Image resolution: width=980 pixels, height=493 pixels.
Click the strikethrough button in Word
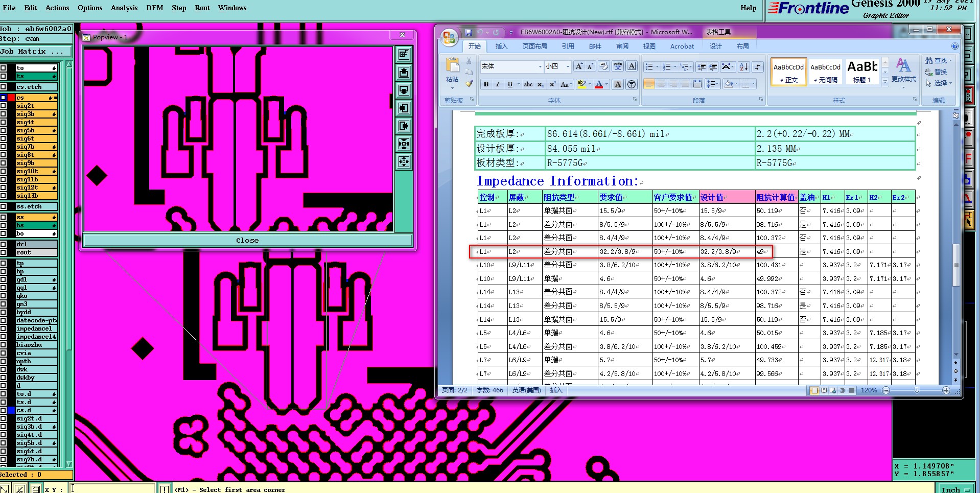coord(528,84)
